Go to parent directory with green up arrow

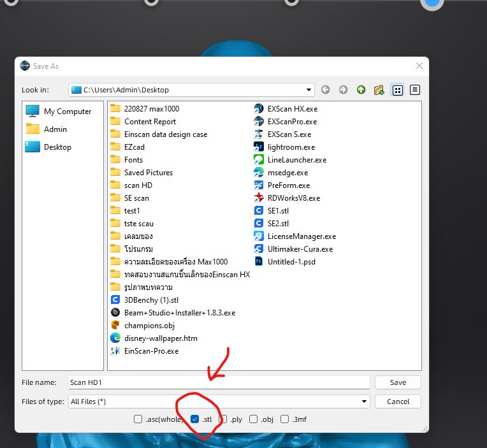(361, 90)
